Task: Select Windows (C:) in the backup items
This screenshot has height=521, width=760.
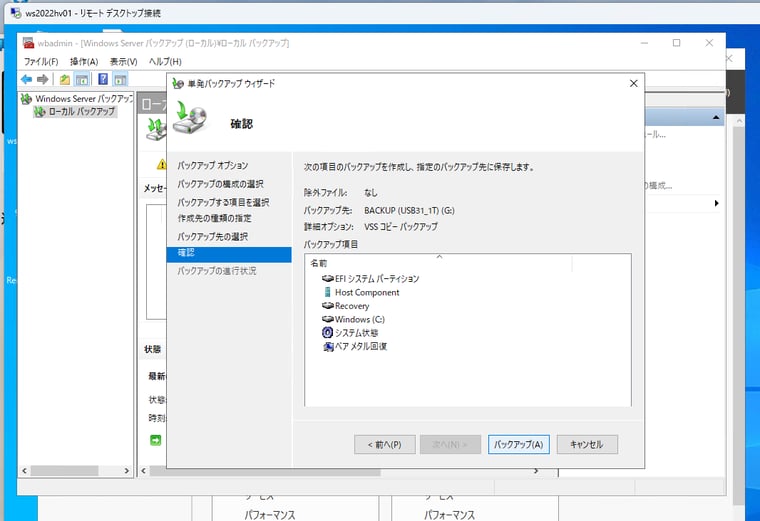Action: click(x=356, y=319)
